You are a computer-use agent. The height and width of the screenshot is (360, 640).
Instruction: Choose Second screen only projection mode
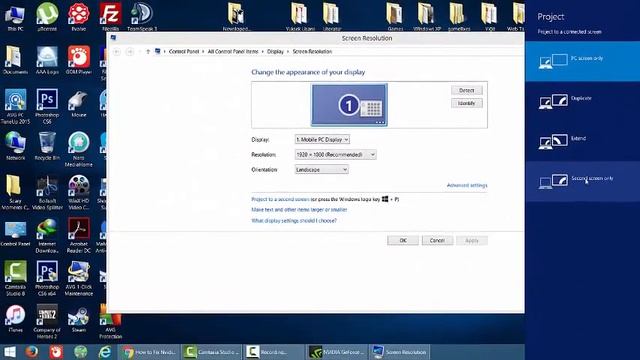[x=582, y=181]
